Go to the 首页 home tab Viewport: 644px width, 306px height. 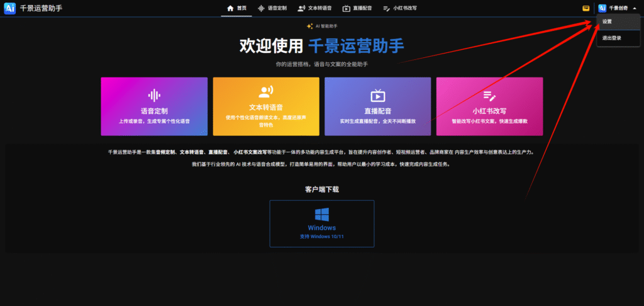[x=236, y=8]
